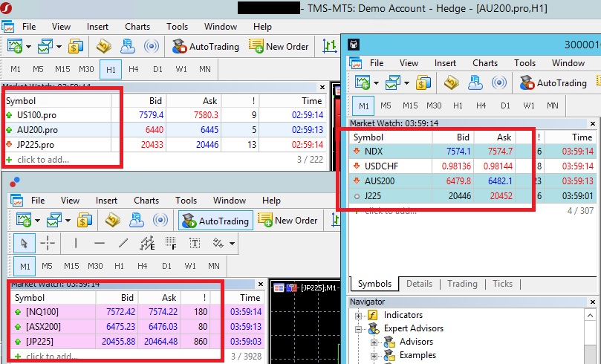Click bar chart icon right of New Order in TMS-MT5
The width and height of the screenshot is (601, 364).
pyautogui.click(x=330, y=46)
